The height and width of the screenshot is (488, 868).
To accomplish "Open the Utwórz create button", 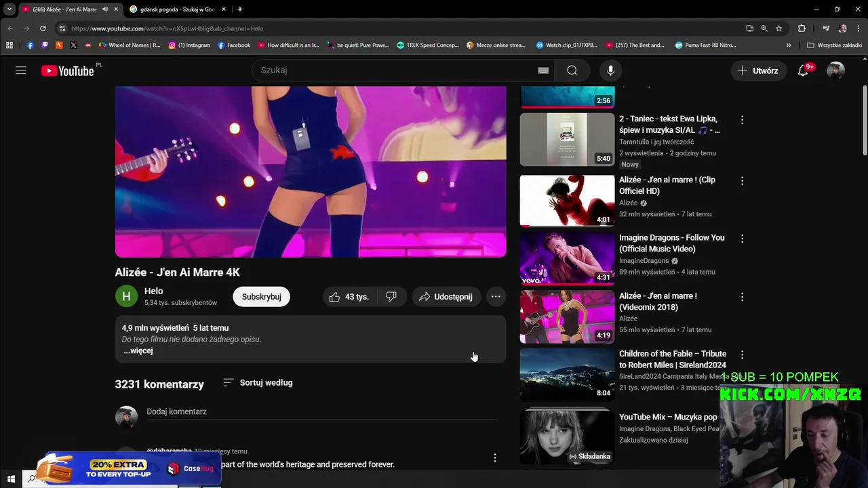I will (x=758, y=70).
